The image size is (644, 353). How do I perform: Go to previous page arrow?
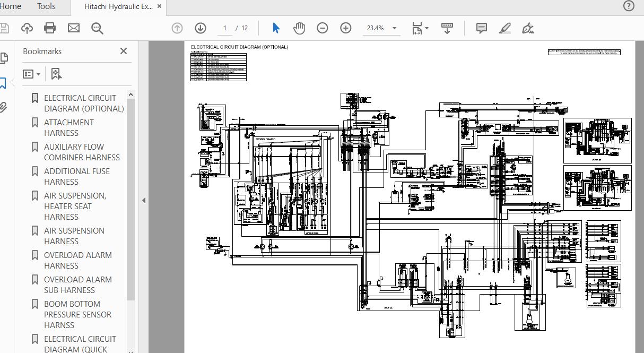[177, 28]
